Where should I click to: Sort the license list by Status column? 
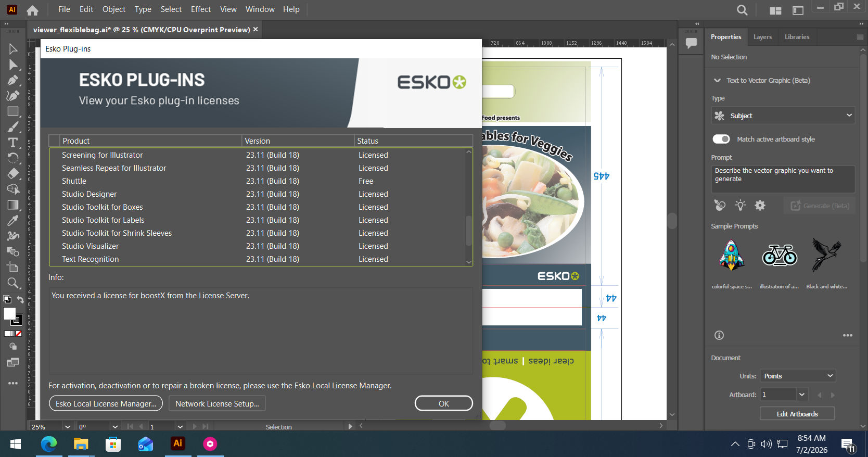413,141
